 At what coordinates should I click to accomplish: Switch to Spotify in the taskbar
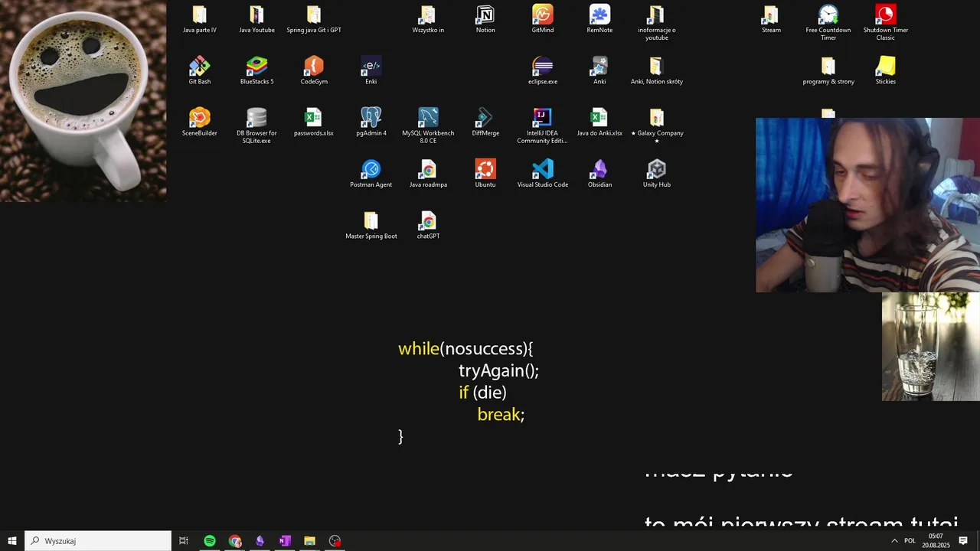(x=210, y=541)
